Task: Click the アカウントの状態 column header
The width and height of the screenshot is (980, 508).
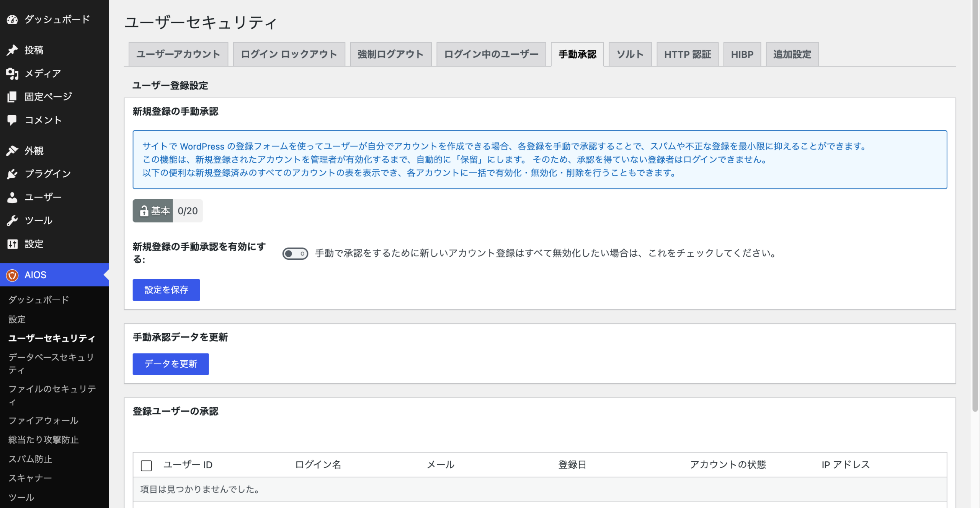Action: [x=728, y=465]
